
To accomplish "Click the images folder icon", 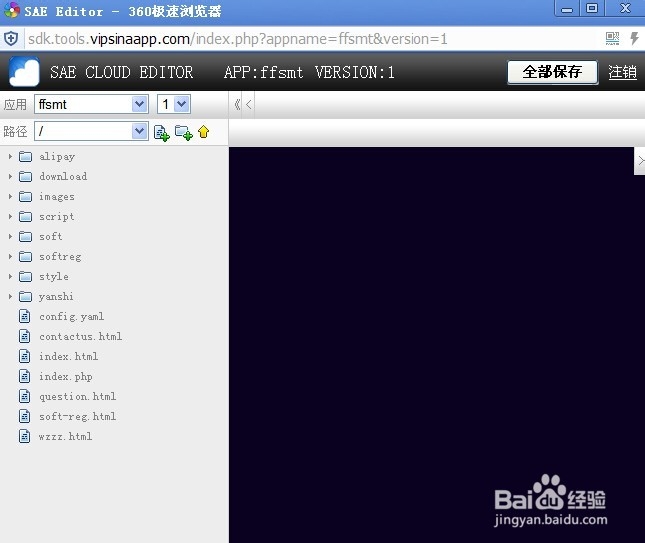I will (26, 197).
